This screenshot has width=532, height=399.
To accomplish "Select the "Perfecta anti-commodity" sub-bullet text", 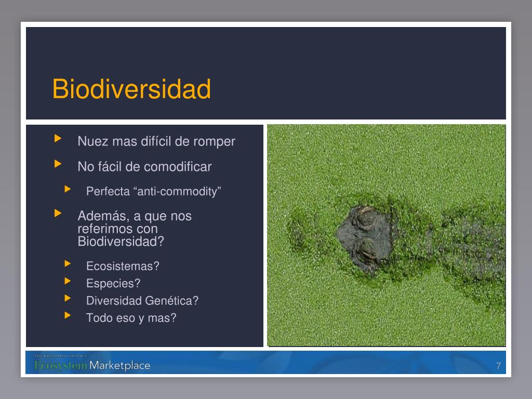I will pos(154,191).
